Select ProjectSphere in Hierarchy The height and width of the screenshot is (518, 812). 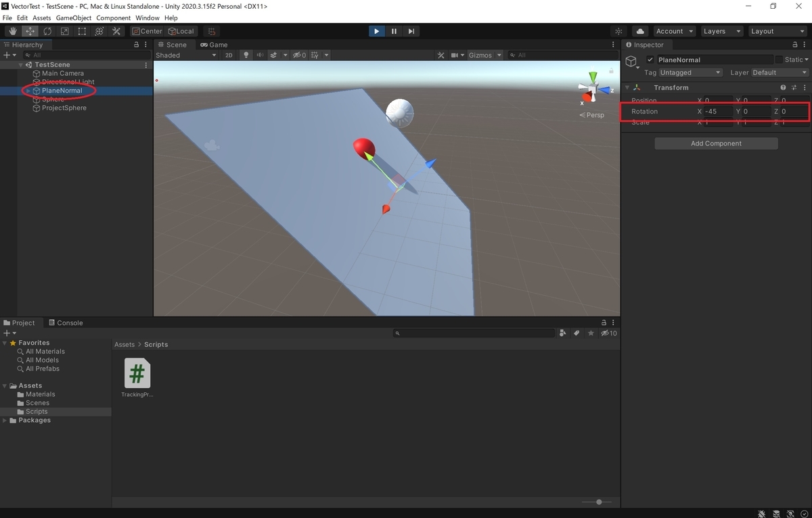click(64, 108)
